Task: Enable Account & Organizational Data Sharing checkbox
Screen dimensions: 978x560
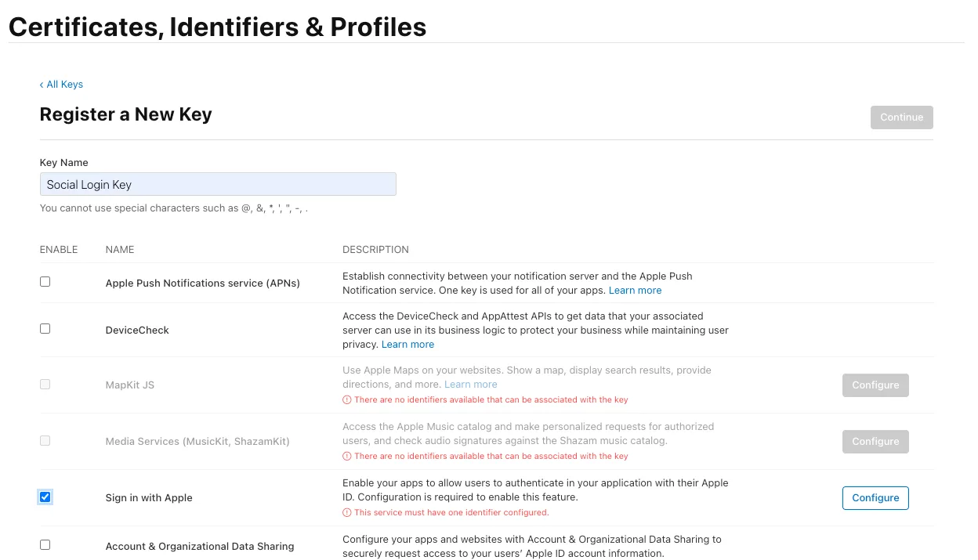Action: click(45, 544)
